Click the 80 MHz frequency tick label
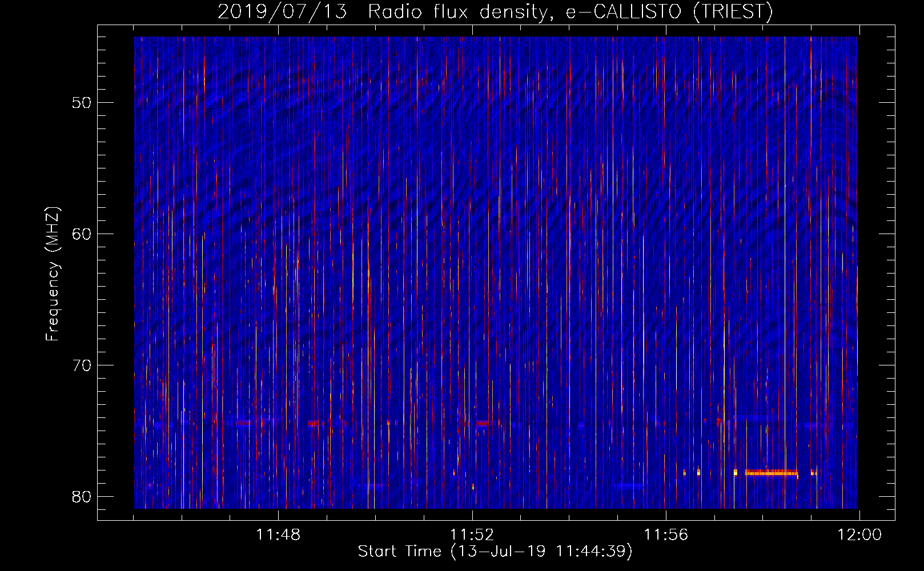924x571 pixels. (82, 497)
